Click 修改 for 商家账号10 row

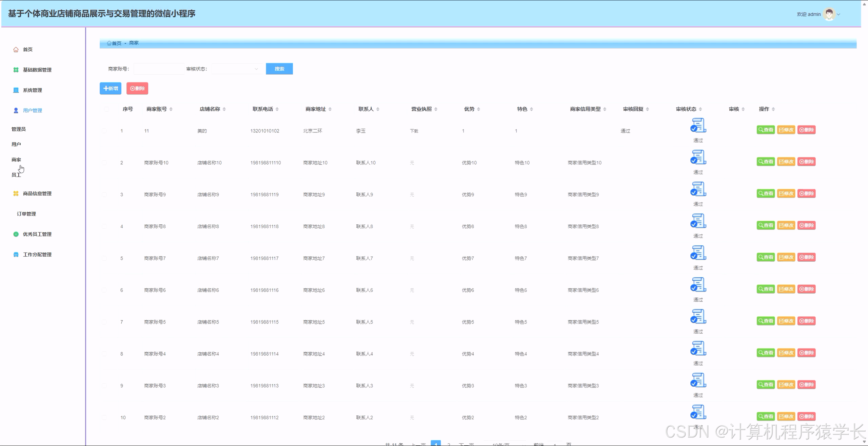click(x=786, y=162)
